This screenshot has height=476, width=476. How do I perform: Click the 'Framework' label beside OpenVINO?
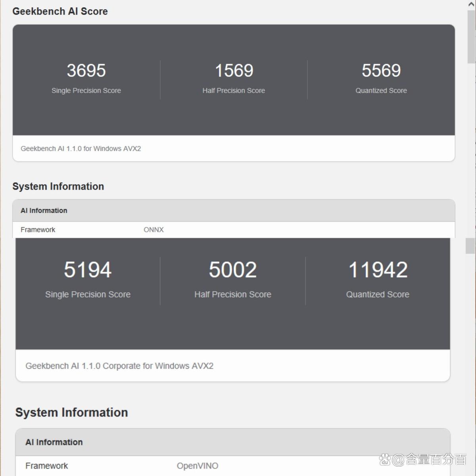click(47, 466)
